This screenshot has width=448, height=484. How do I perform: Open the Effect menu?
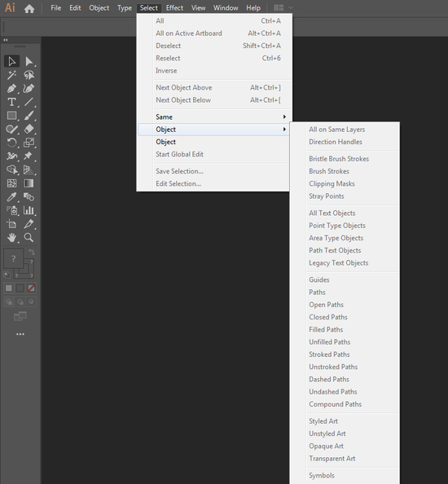click(174, 7)
